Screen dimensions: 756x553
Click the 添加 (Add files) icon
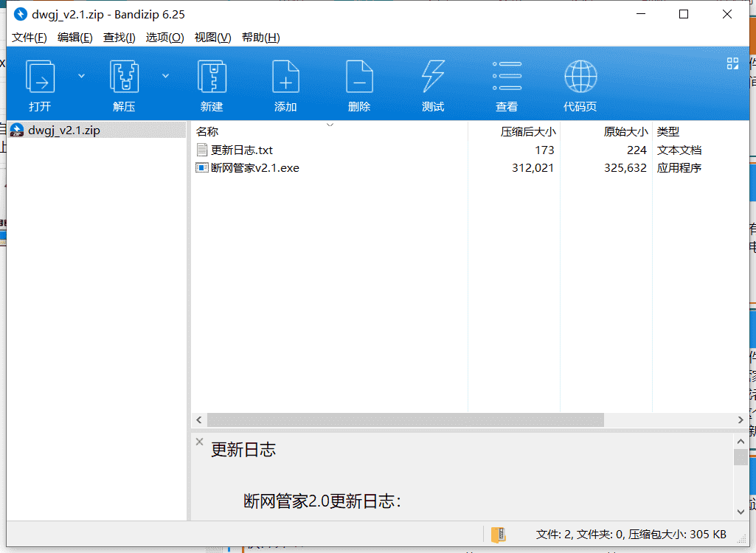(x=285, y=77)
